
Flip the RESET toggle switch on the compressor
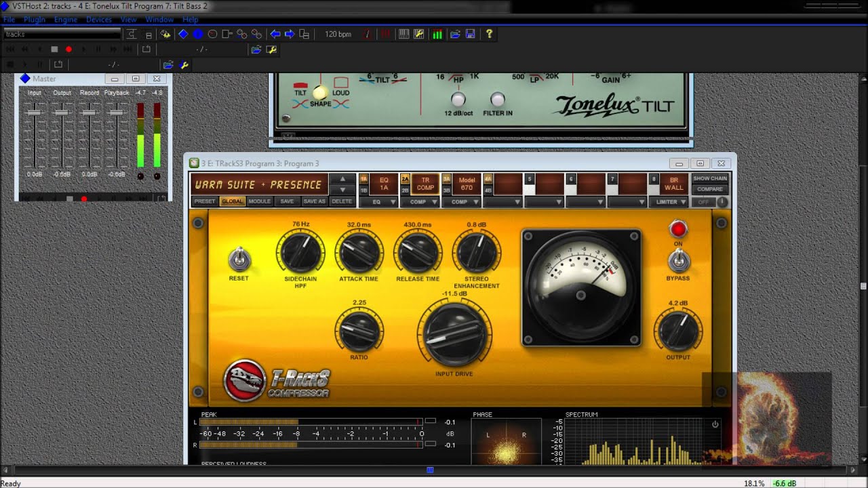pos(239,260)
